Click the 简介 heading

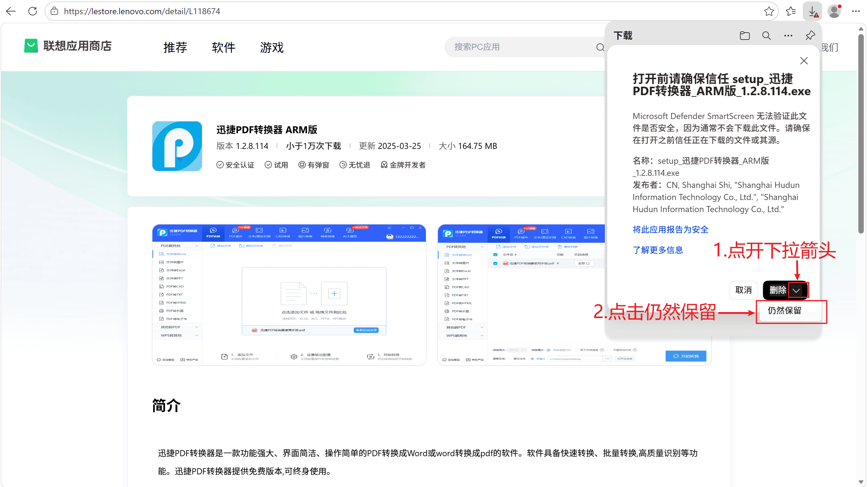pos(166,406)
